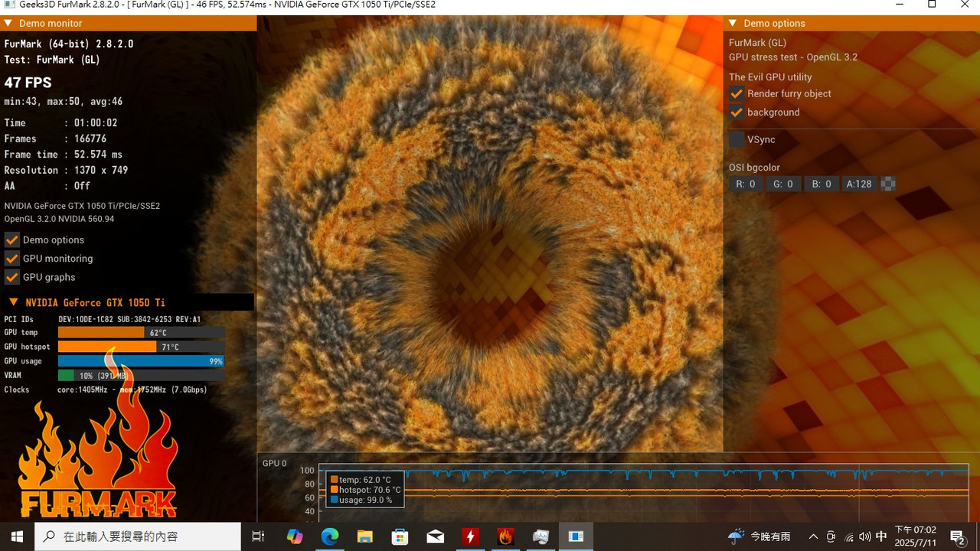Switch to the FurMark flame taskbar icon
Image resolution: width=980 pixels, height=551 pixels.
pyautogui.click(x=505, y=536)
